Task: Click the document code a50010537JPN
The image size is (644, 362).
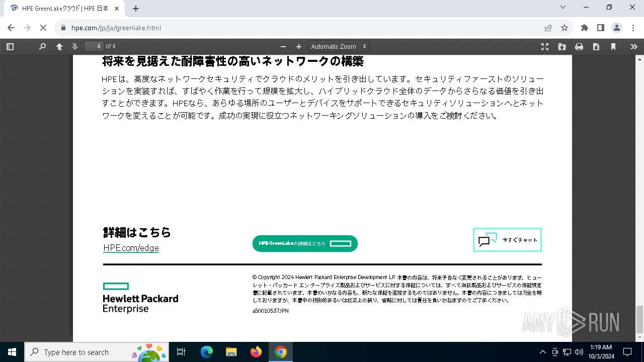Action: pyautogui.click(x=271, y=311)
